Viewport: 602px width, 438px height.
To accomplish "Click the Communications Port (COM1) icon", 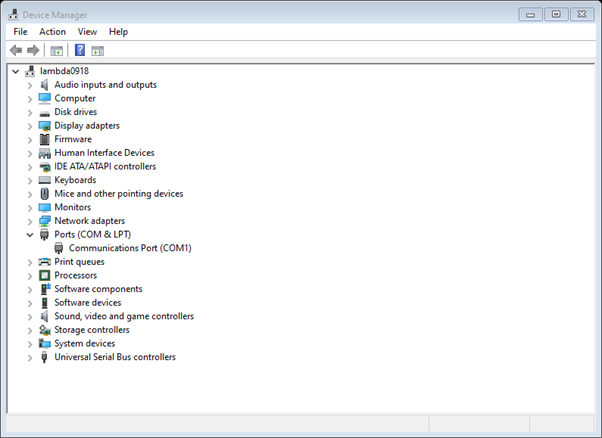I will [59, 248].
